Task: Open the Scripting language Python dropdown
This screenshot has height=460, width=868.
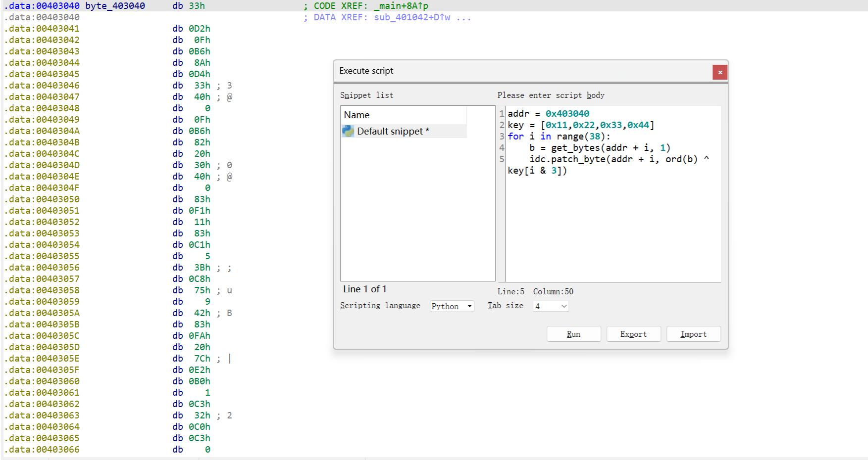Action: 452,306
